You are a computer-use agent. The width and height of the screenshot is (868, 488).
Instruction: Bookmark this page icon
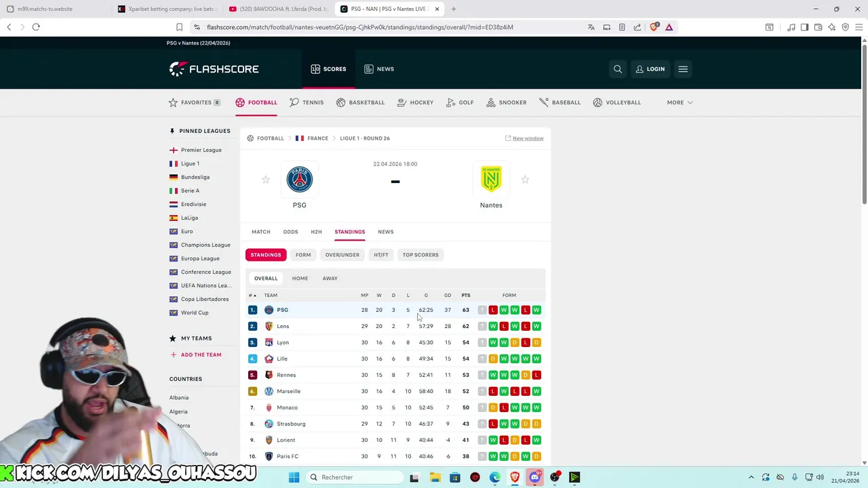tap(179, 27)
